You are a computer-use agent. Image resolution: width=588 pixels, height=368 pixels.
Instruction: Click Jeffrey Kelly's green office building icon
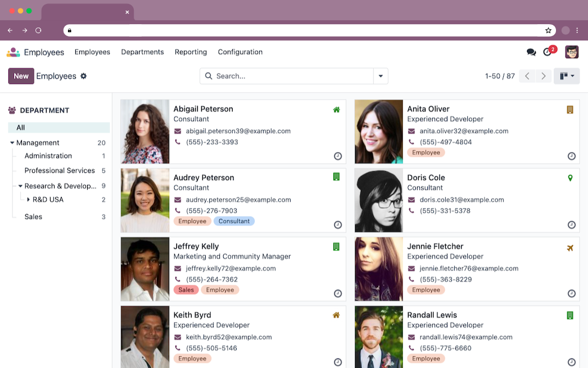click(336, 247)
